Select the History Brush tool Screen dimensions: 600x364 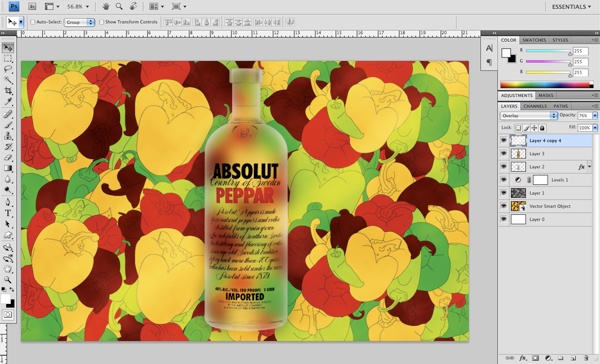click(x=8, y=147)
